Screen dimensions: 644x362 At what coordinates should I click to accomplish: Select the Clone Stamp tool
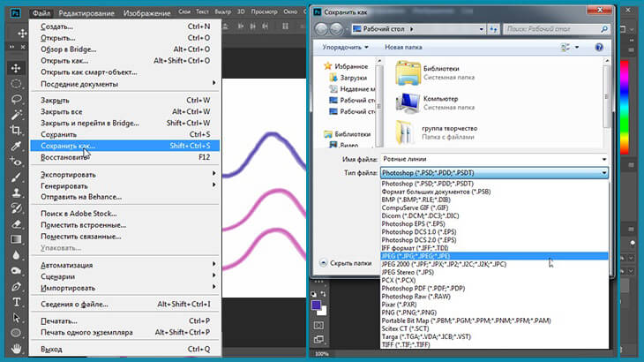click(x=16, y=193)
